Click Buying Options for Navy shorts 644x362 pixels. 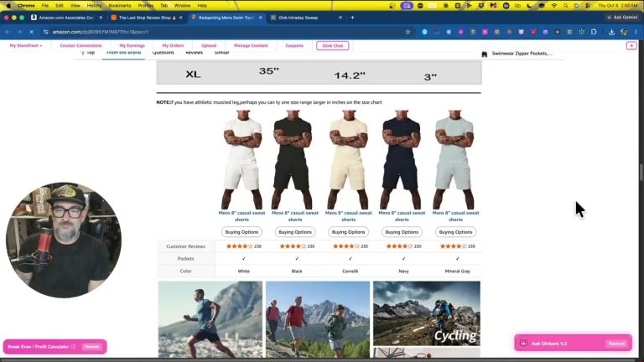[402, 232]
